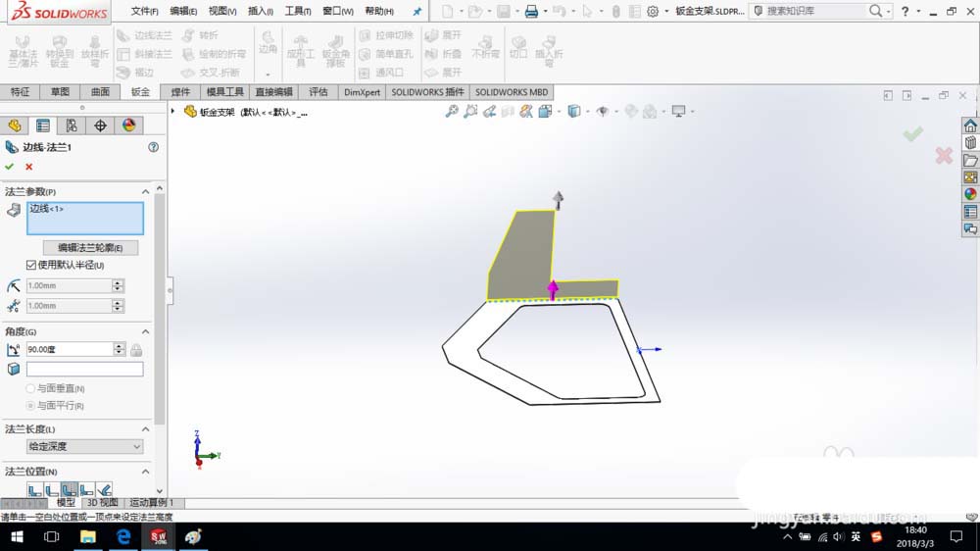Confirm with the large green checkmark in viewport
This screenshot has height=551, width=980.
coord(912,133)
